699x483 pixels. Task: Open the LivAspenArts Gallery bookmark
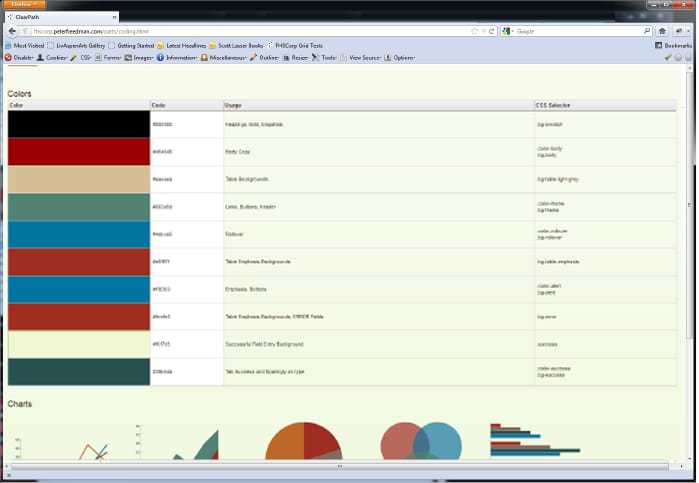(76, 45)
